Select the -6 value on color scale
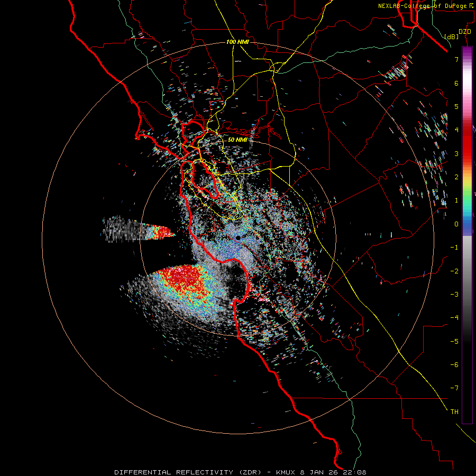Viewport: 476px width, 476px height. click(454, 365)
